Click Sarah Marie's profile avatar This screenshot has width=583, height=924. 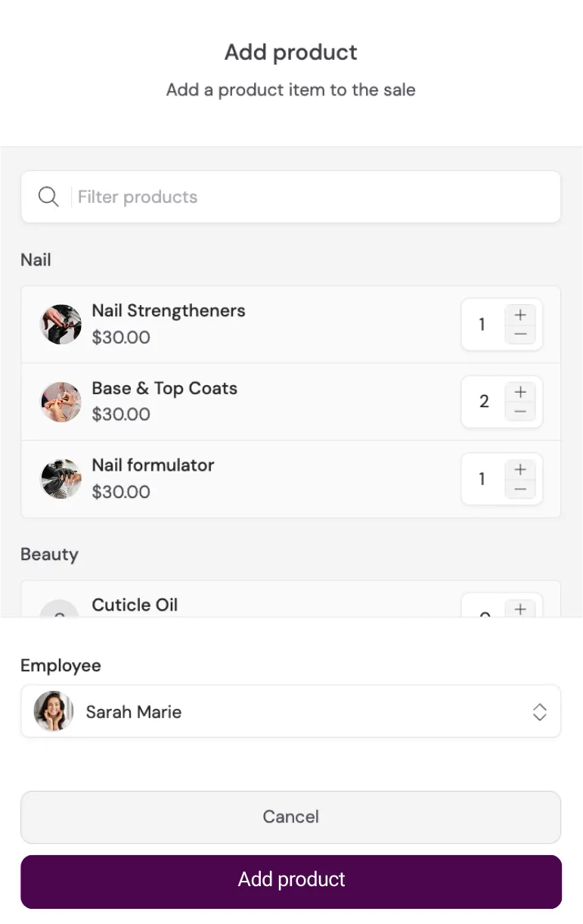click(x=52, y=711)
